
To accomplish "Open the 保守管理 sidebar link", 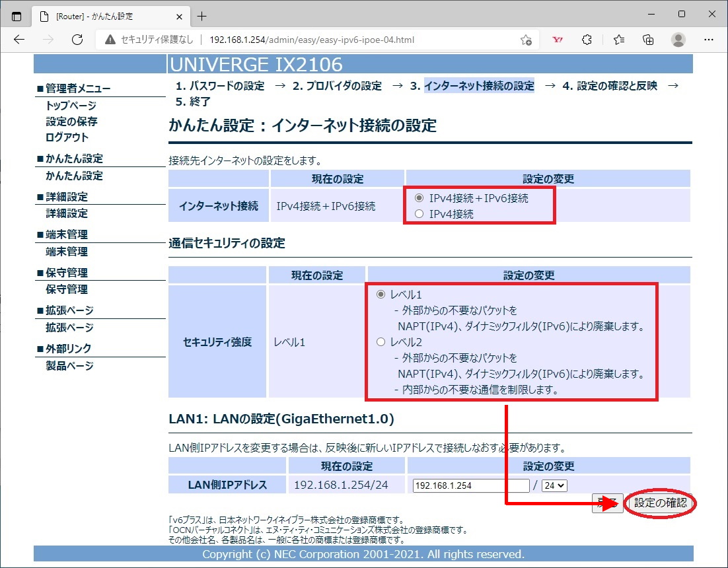I will 67,289.
